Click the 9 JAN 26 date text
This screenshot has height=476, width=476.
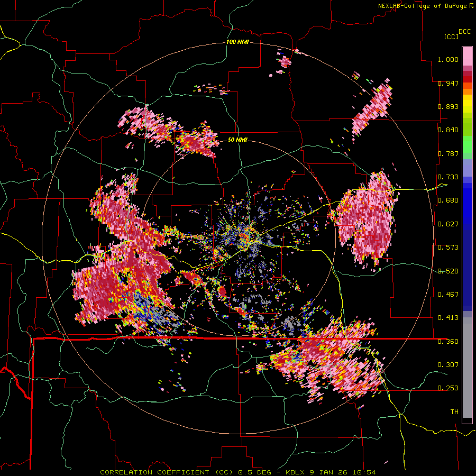point(329,472)
